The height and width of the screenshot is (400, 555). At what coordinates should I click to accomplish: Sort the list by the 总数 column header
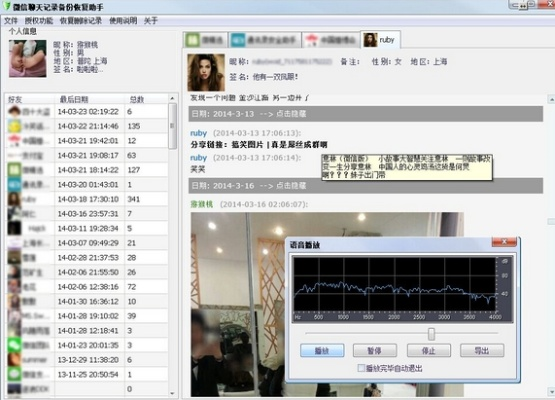(147, 99)
